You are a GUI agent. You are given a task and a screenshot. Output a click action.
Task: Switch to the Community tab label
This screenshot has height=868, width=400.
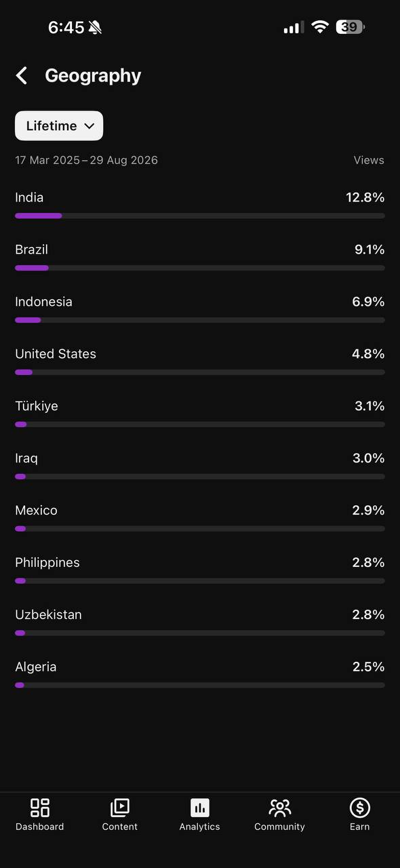[279, 827]
